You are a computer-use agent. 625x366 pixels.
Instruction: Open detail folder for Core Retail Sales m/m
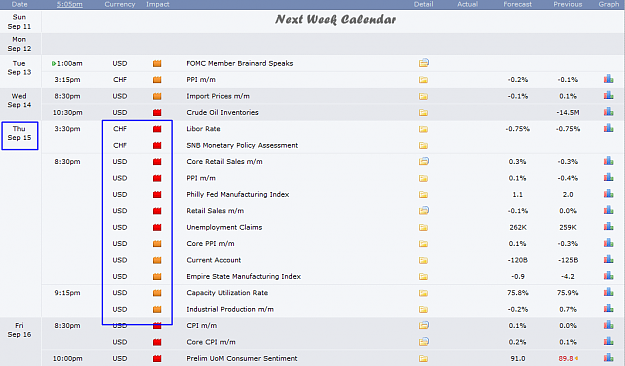(423, 161)
